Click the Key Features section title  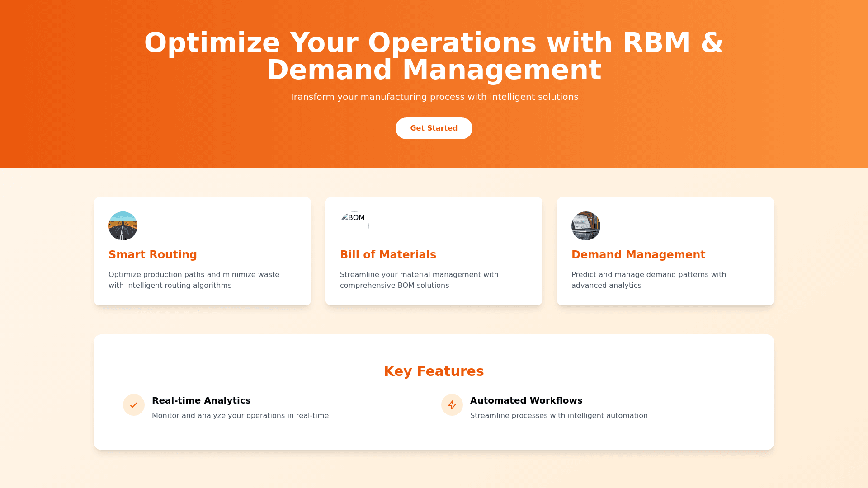[434, 371]
